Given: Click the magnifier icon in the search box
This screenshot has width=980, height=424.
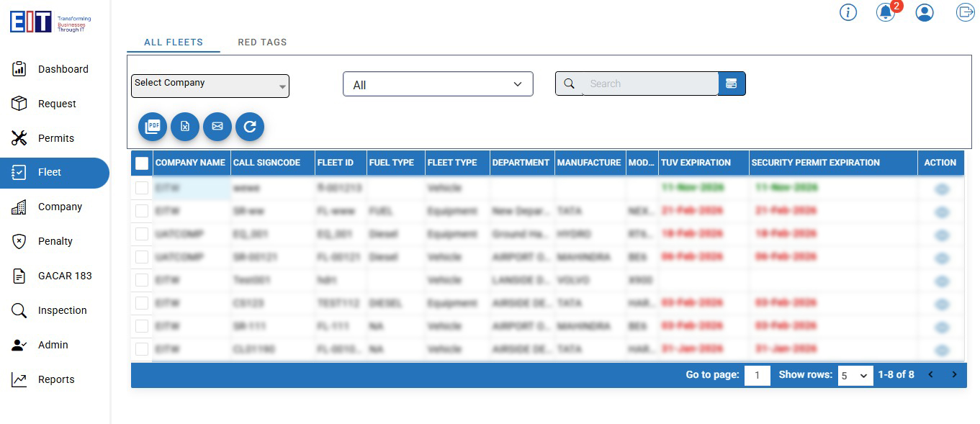Looking at the screenshot, I should tap(569, 84).
